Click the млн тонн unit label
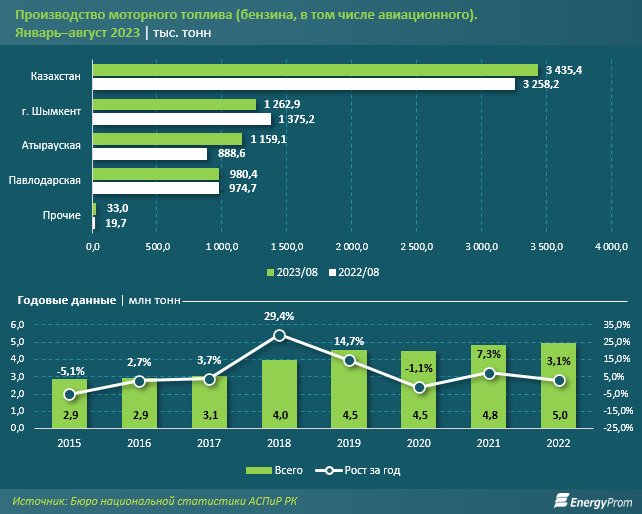The width and height of the screenshot is (642, 514). click(154, 300)
